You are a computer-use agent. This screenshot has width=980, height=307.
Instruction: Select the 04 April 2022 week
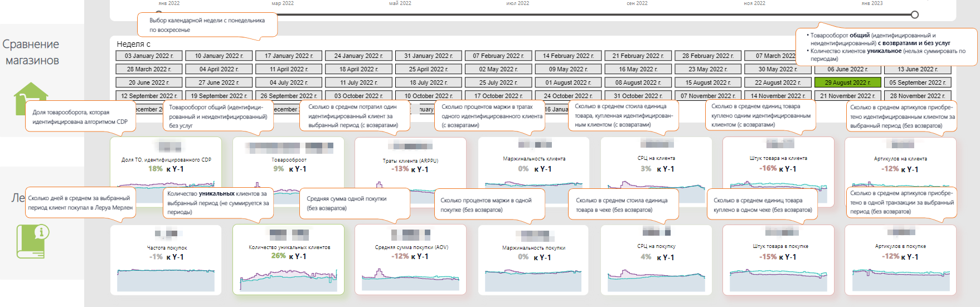click(x=219, y=69)
